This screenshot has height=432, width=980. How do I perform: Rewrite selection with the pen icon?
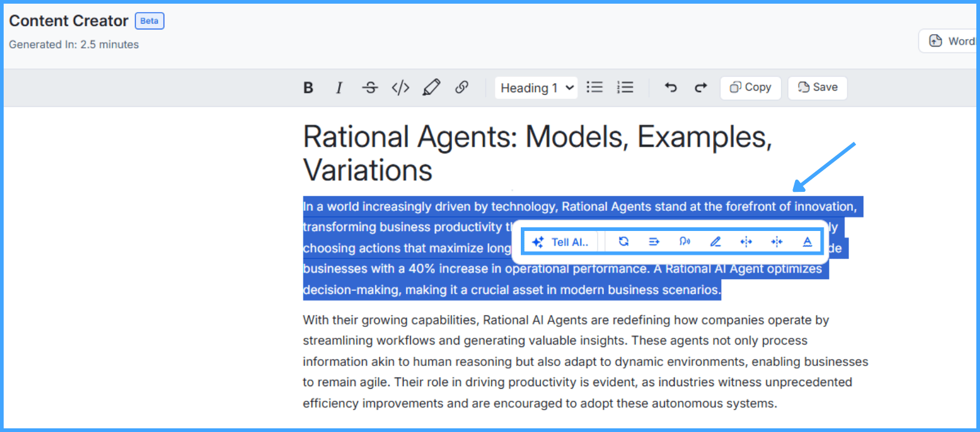tap(716, 242)
